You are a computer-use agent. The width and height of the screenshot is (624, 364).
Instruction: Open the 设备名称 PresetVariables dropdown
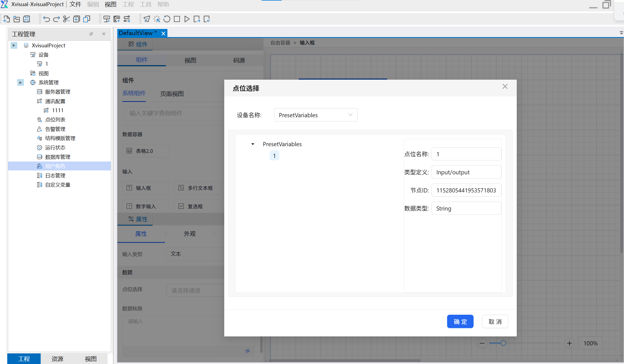(316, 115)
